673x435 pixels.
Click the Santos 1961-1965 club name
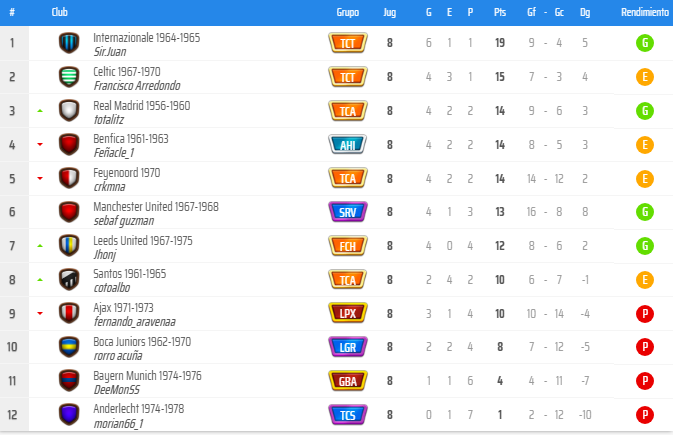pos(130,274)
